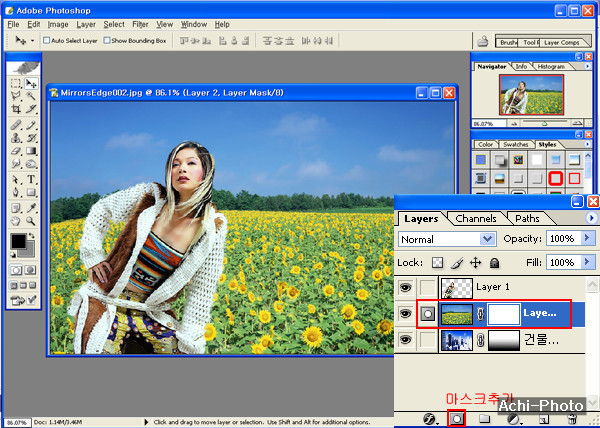This screenshot has height=428, width=600.
Task: Select the white layer mask thumbnail
Action: (503, 313)
